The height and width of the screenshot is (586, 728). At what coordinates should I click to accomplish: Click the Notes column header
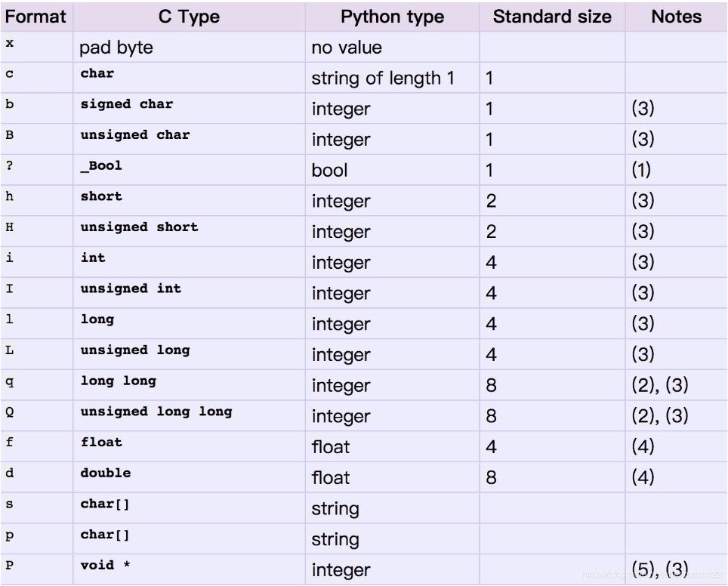pyautogui.click(x=676, y=16)
